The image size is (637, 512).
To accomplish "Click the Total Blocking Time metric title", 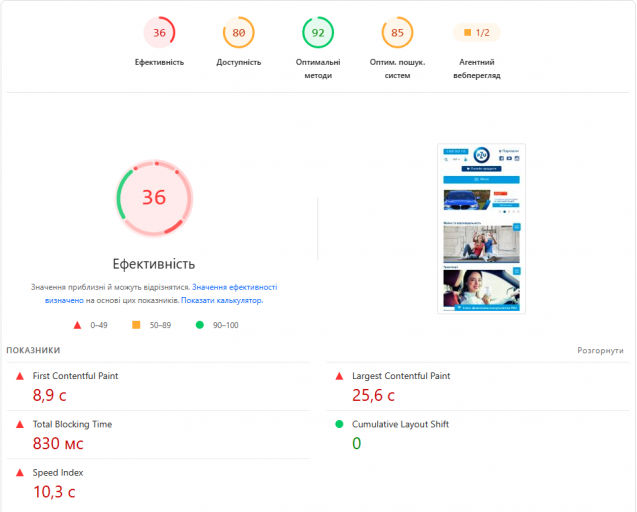I will pyautogui.click(x=72, y=424).
